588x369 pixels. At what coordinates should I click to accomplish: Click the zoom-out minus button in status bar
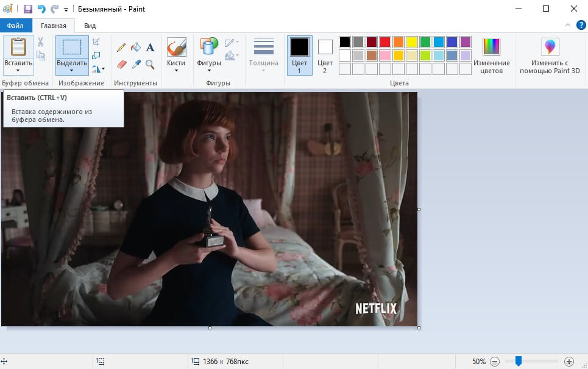coord(496,361)
